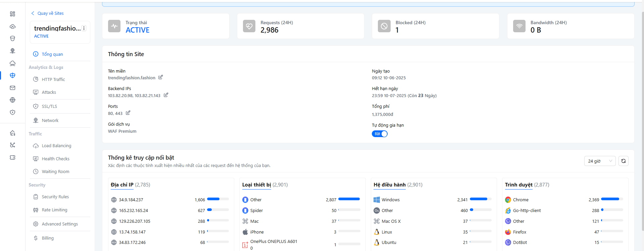
Task: Edit Backend IPs with pencil icon
Action: (166, 95)
